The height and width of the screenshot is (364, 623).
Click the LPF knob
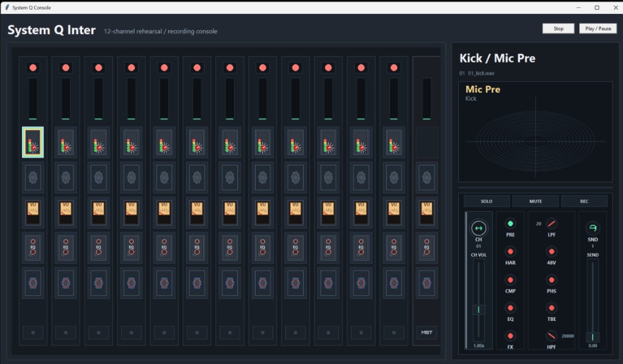pyautogui.click(x=551, y=224)
